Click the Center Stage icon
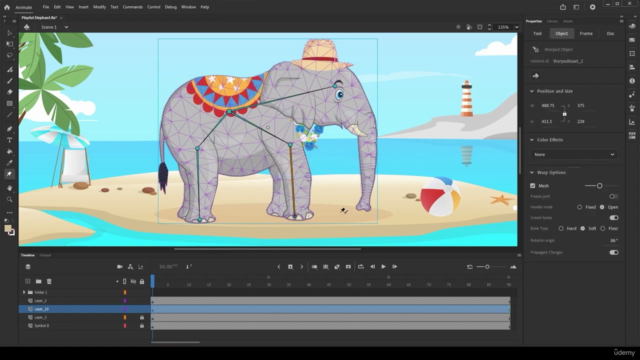 click(458, 27)
